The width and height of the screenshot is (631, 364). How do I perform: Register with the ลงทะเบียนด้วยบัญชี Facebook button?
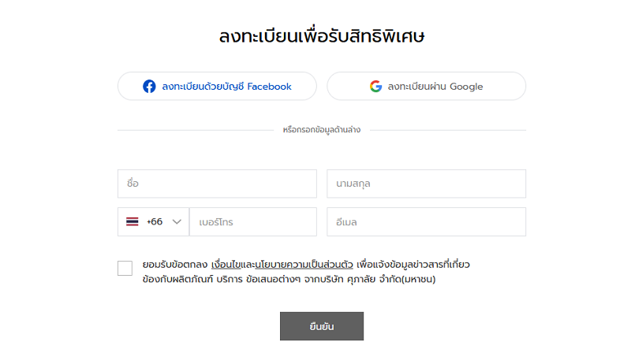tap(218, 86)
